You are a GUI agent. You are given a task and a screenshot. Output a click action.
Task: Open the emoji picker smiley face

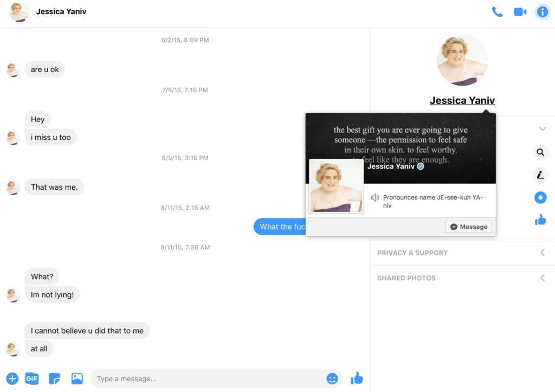332,378
